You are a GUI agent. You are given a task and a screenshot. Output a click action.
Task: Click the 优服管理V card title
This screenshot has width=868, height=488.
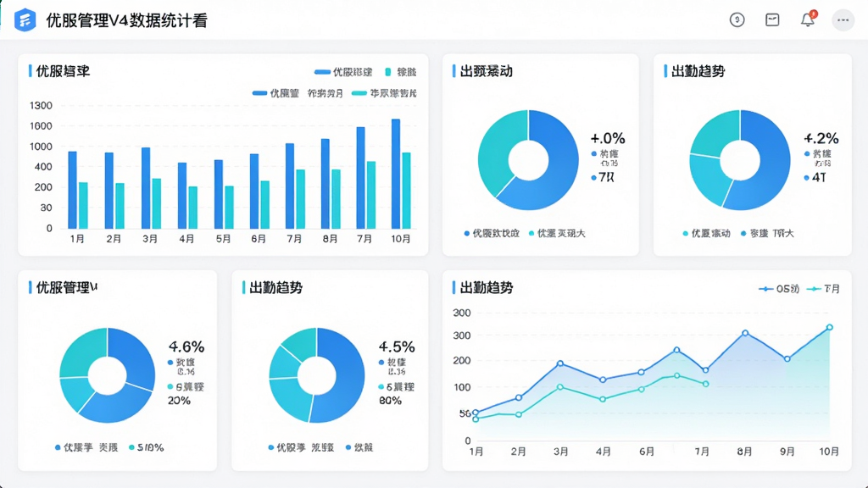point(66,288)
